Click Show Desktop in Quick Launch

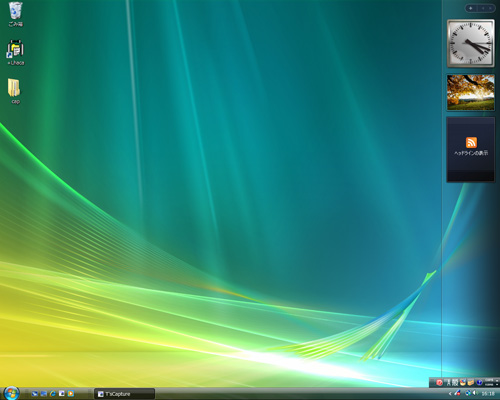(35, 394)
